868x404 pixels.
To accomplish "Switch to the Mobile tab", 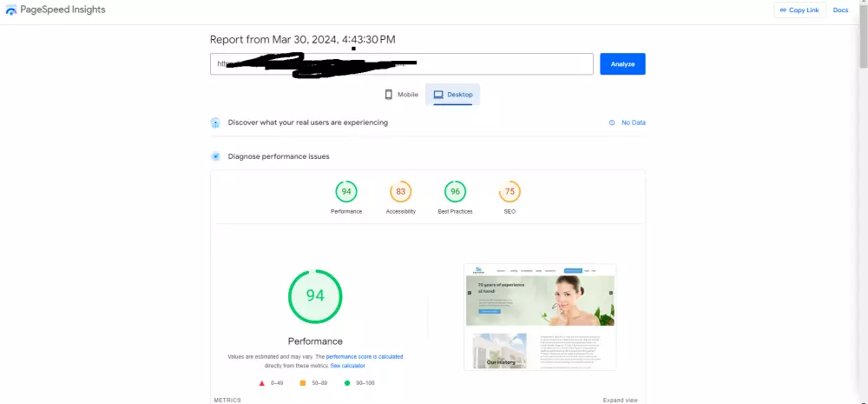I will pyautogui.click(x=401, y=94).
